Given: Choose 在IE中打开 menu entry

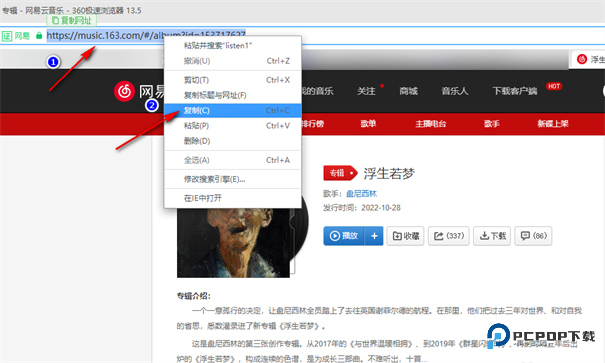Looking at the screenshot, I should [233, 198].
